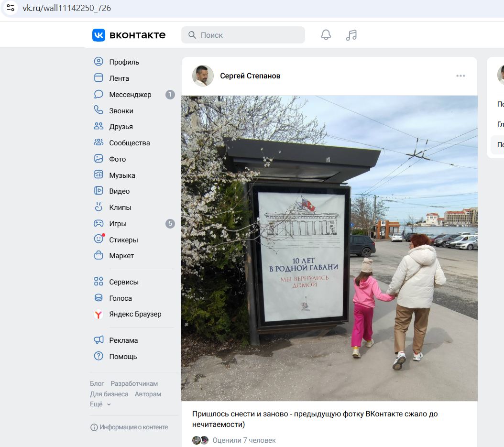Click the Реклама megaphone icon
This screenshot has width=504, height=447.
[99, 340]
